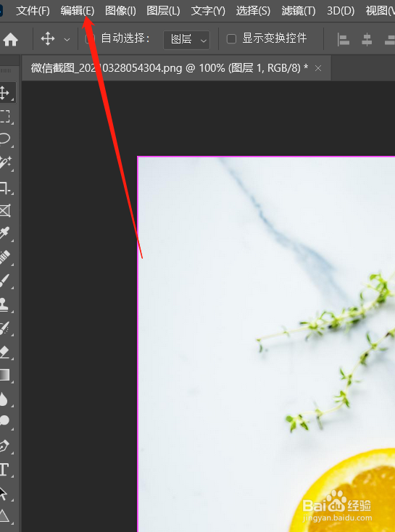This screenshot has height=532, width=395.
Task: Open the 编辑(E) menu
Action: 78,11
